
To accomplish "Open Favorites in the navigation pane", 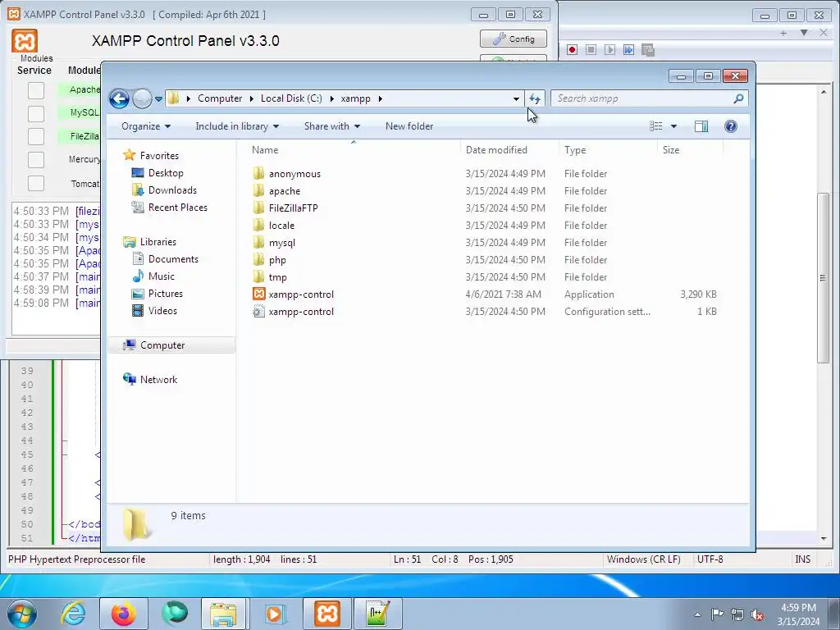I will point(159,155).
